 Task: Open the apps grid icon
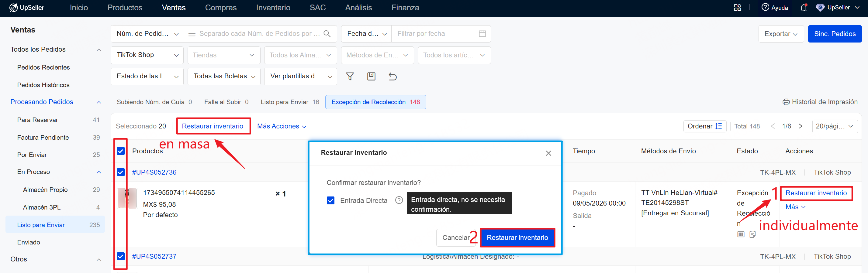click(x=738, y=7)
